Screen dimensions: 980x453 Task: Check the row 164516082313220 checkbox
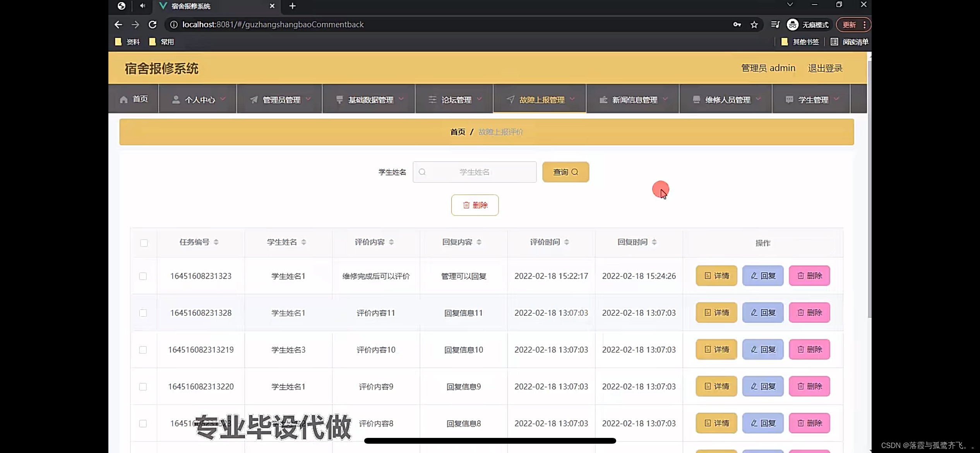coord(143,387)
